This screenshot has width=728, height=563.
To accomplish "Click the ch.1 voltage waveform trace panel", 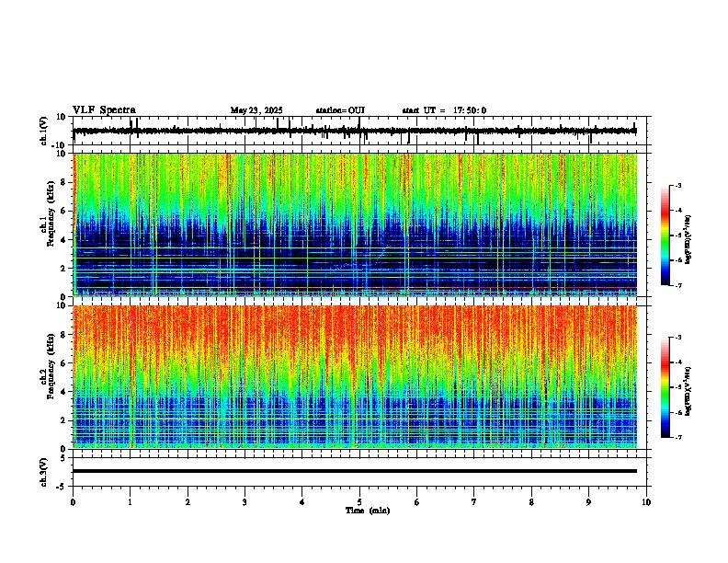I will [361, 131].
